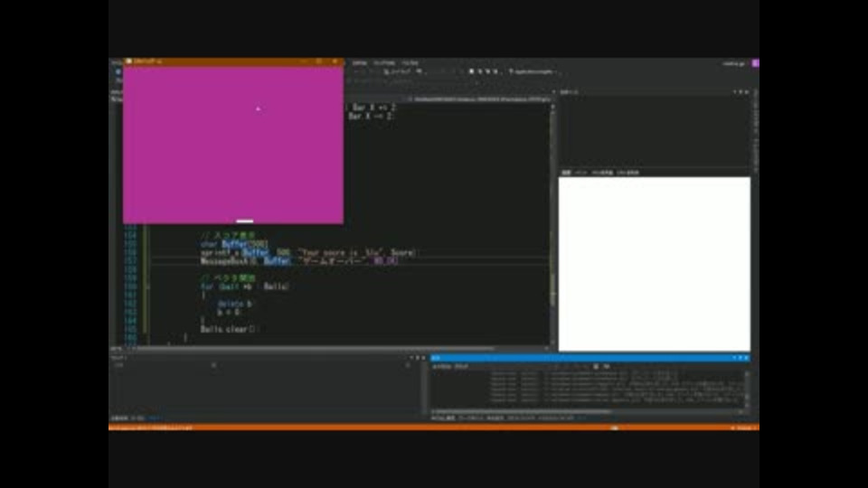
Task: Select the first summary tab in diagnostic tools
Action: point(566,173)
